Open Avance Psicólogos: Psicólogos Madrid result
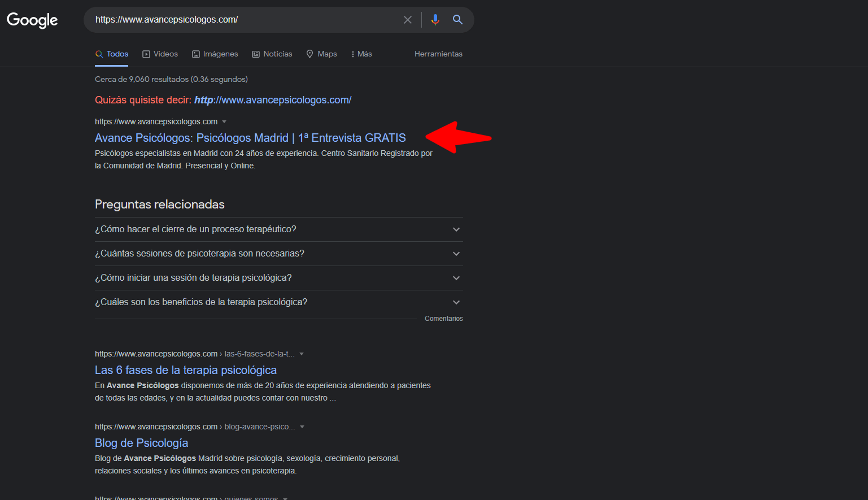This screenshot has width=868, height=500. [x=250, y=138]
